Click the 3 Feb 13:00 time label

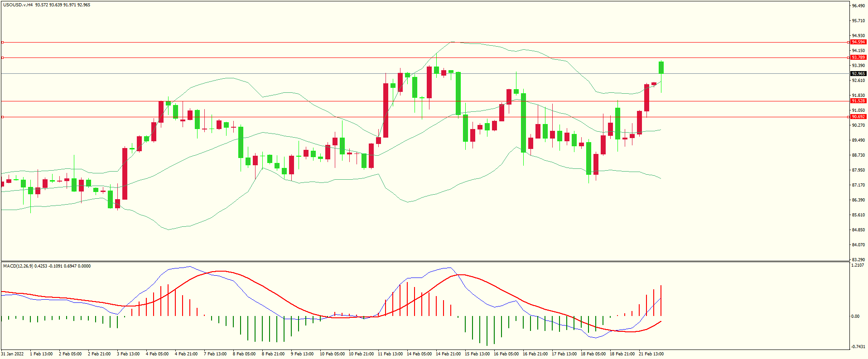click(x=128, y=354)
